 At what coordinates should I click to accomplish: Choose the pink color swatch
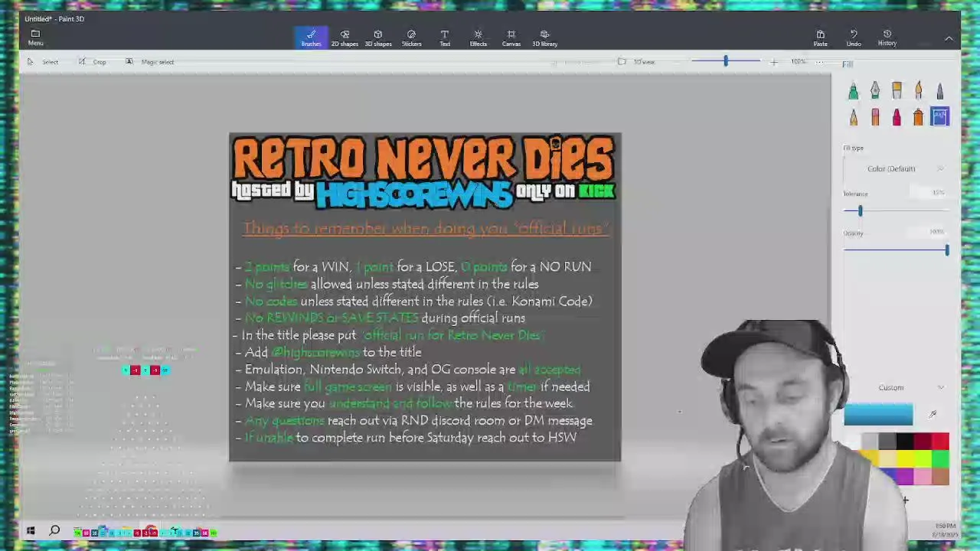tap(923, 476)
